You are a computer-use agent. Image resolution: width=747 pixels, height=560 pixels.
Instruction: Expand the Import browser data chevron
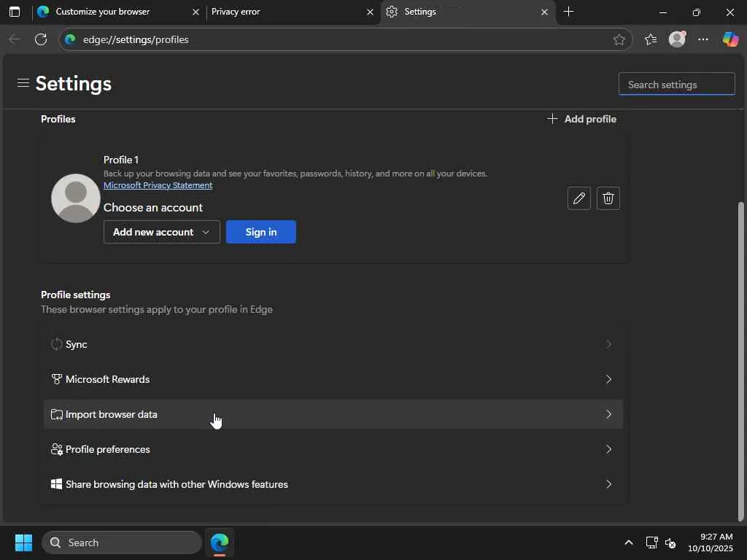coord(608,414)
